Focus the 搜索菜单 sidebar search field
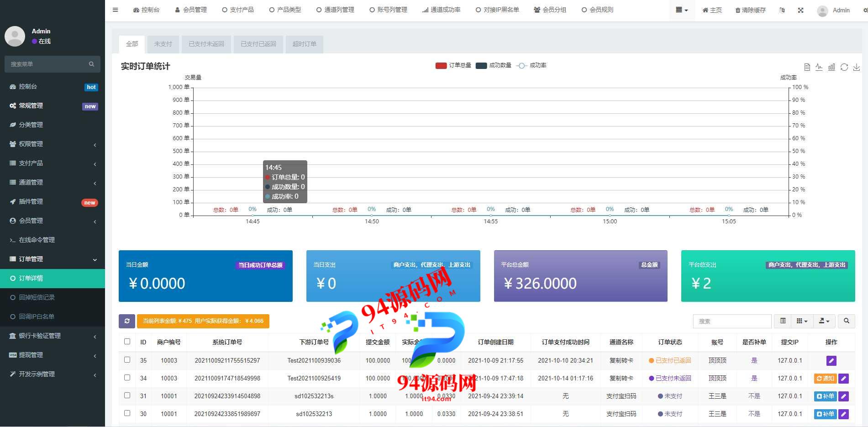868x427 pixels. click(x=46, y=64)
